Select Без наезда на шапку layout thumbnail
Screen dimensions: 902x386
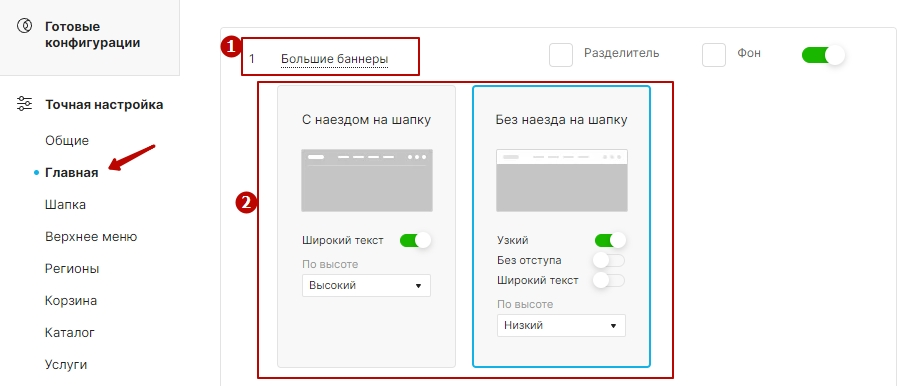562,181
